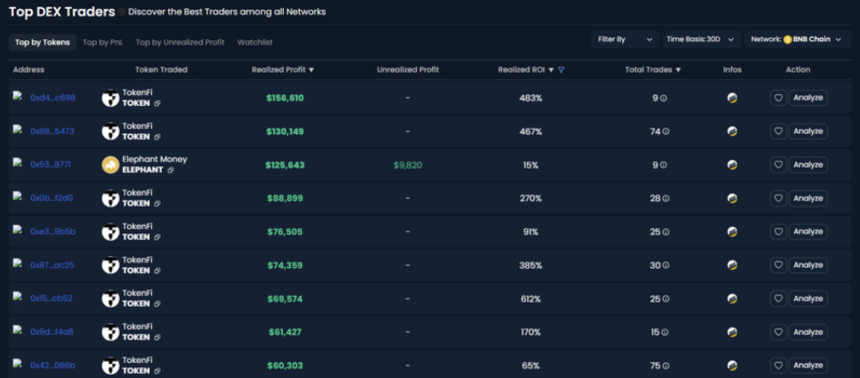
Task: Analyze trader 0x15...cb52
Action: click(x=808, y=298)
